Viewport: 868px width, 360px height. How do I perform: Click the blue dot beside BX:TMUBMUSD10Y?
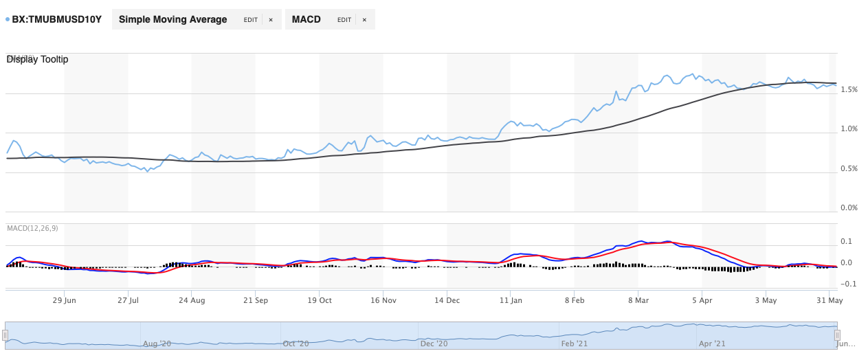[8, 19]
